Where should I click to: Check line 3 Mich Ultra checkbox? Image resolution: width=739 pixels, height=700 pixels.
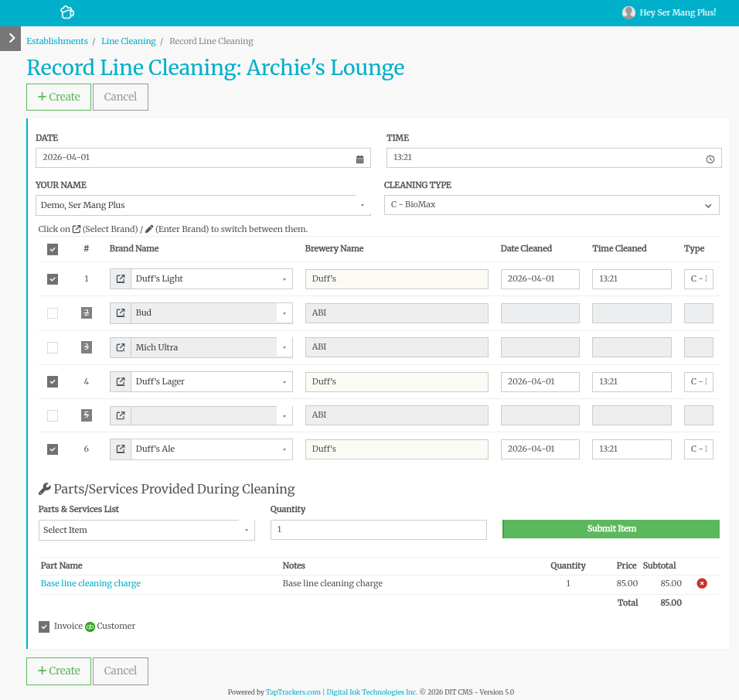53,347
